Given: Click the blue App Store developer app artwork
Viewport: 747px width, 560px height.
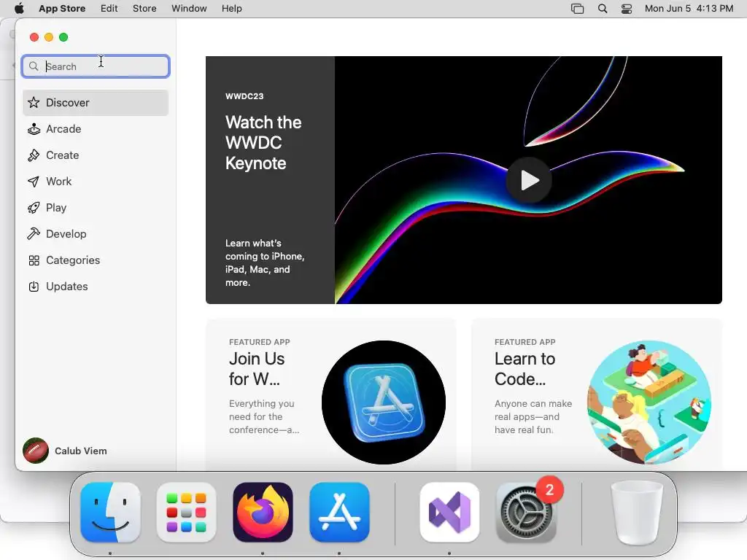Looking at the screenshot, I should click(x=384, y=402).
